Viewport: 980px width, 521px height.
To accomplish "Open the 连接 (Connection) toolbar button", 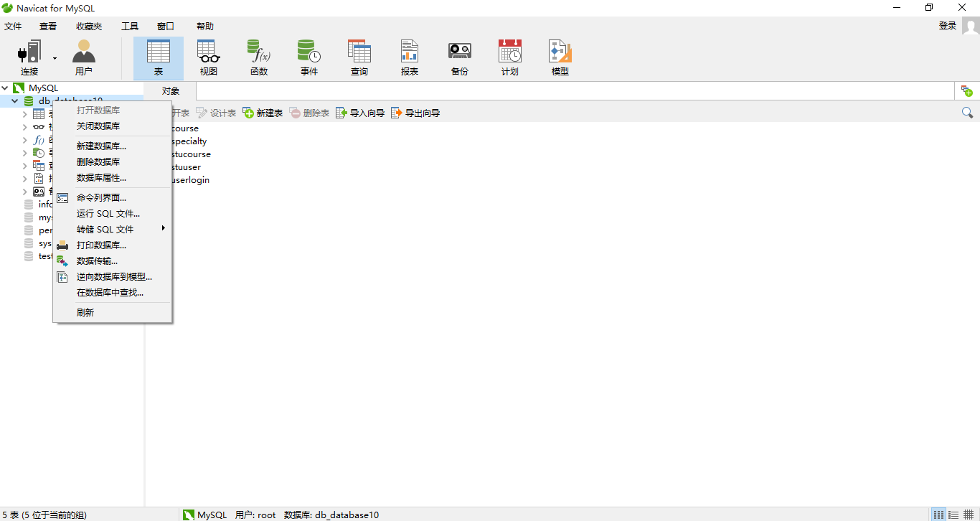I will (29, 58).
